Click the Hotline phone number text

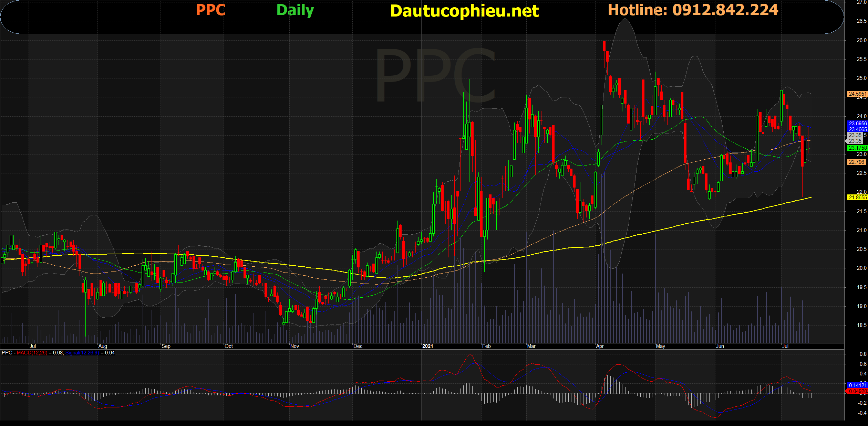[693, 10]
